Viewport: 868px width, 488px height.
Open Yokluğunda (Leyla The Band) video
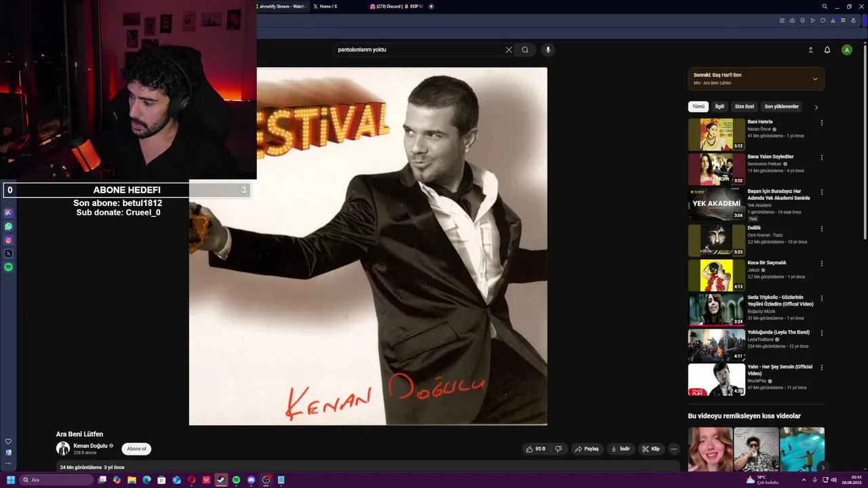(x=716, y=345)
